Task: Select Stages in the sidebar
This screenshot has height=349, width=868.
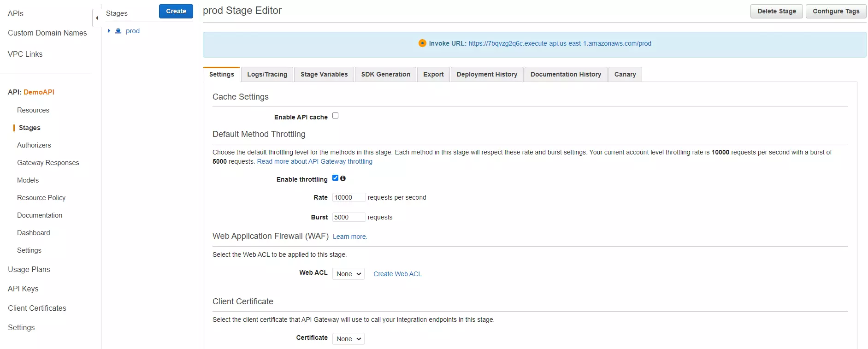Action: pyautogui.click(x=30, y=128)
